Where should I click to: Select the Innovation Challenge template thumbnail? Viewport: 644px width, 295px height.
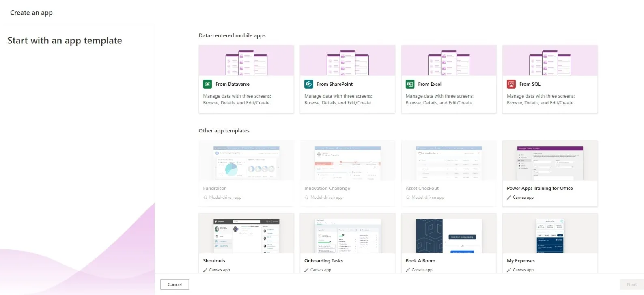tap(347, 161)
